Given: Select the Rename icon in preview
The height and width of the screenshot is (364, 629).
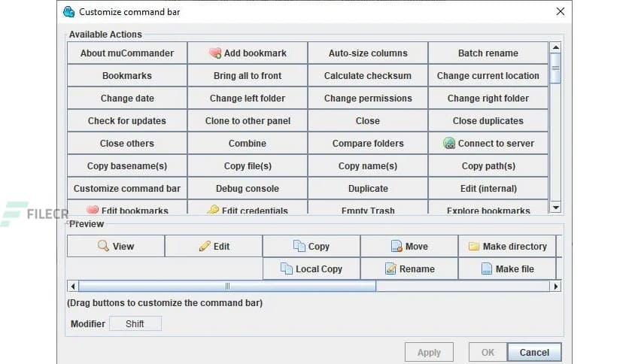Looking at the screenshot, I should point(390,268).
